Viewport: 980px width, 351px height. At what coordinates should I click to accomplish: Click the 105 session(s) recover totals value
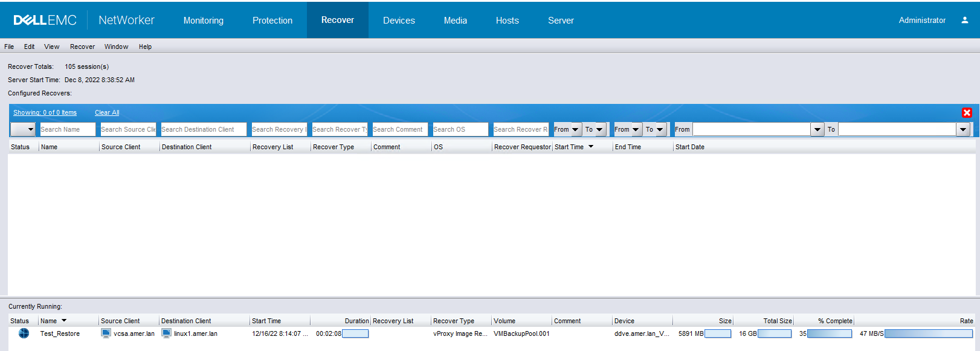86,66
